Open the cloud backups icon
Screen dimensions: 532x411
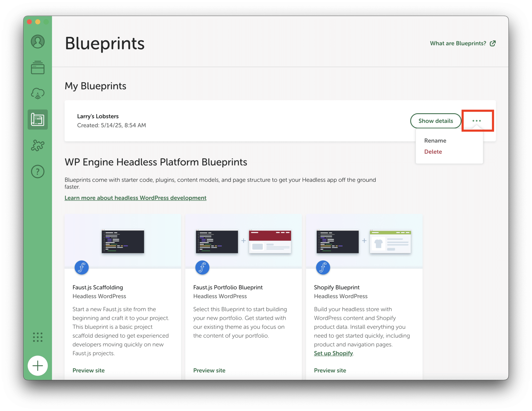38,94
